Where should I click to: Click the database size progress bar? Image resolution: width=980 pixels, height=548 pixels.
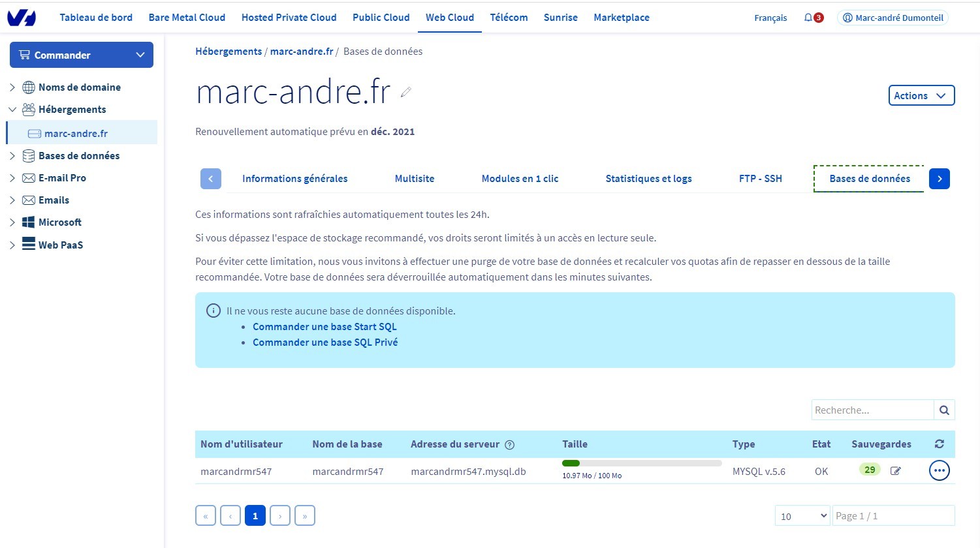pos(641,463)
